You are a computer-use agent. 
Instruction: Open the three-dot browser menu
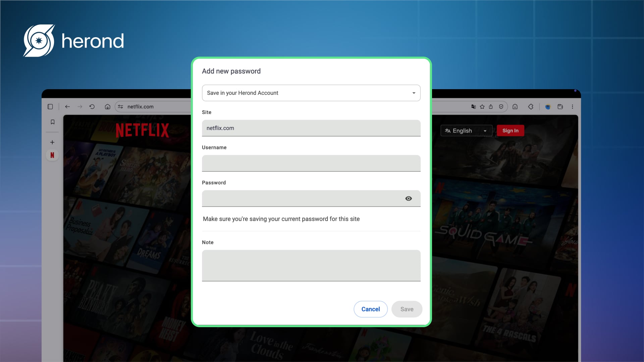pyautogui.click(x=573, y=107)
